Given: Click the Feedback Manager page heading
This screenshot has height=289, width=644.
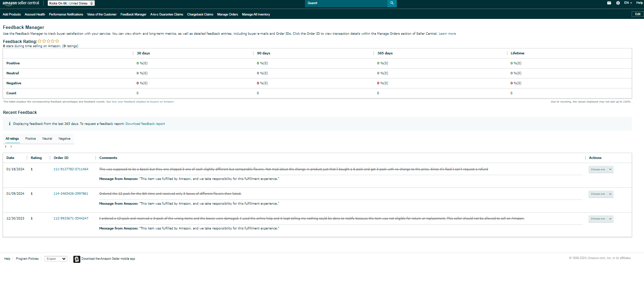Looking at the screenshot, I should [24, 28].
